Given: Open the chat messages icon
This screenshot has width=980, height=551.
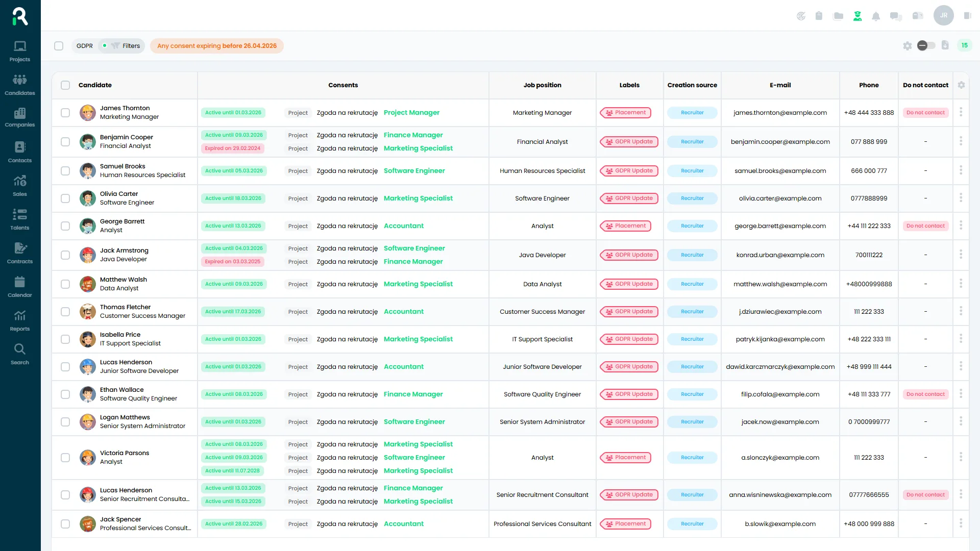Looking at the screenshot, I should (895, 16).
